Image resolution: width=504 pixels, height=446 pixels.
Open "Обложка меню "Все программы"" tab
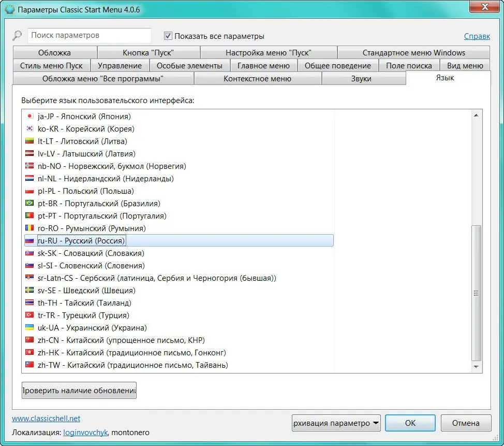(x=103, y=79)
